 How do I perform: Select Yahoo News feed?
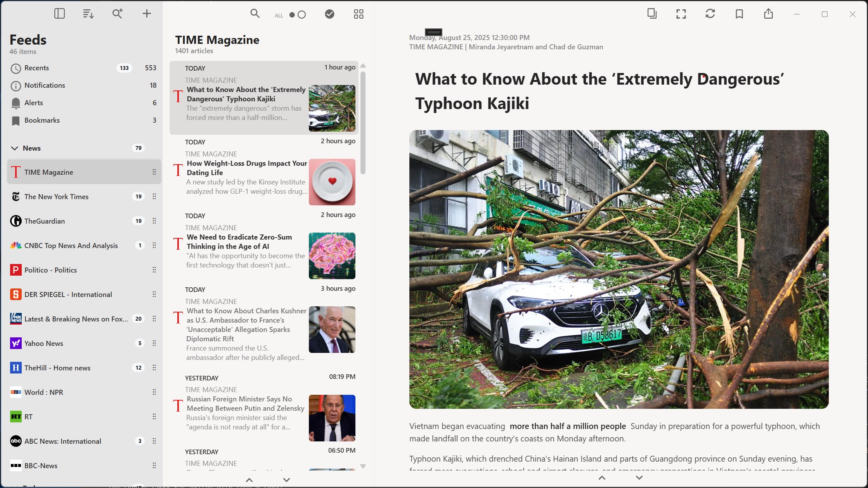[x=84, y=343]
